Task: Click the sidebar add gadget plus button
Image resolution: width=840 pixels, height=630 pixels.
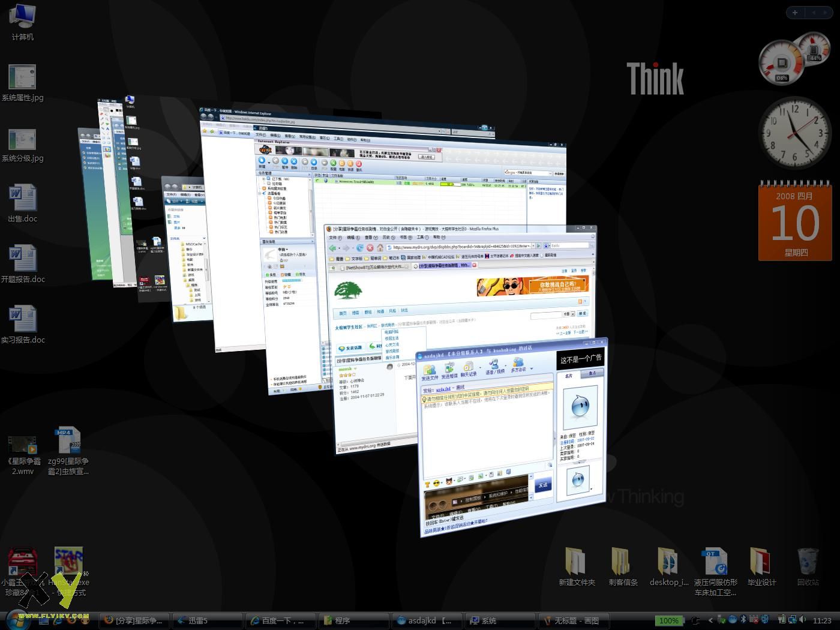Action: 795,13
